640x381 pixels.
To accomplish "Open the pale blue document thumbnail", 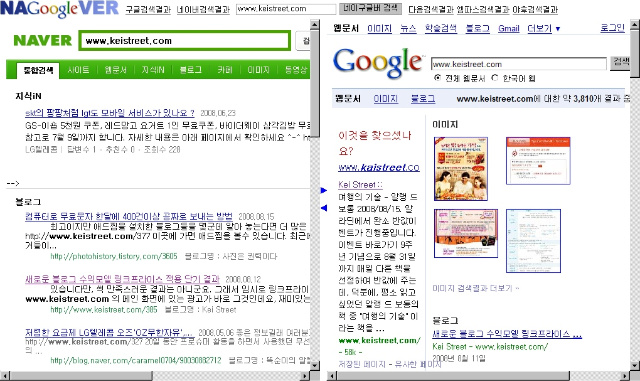I will pyautogui.click(x=533, y=241).
